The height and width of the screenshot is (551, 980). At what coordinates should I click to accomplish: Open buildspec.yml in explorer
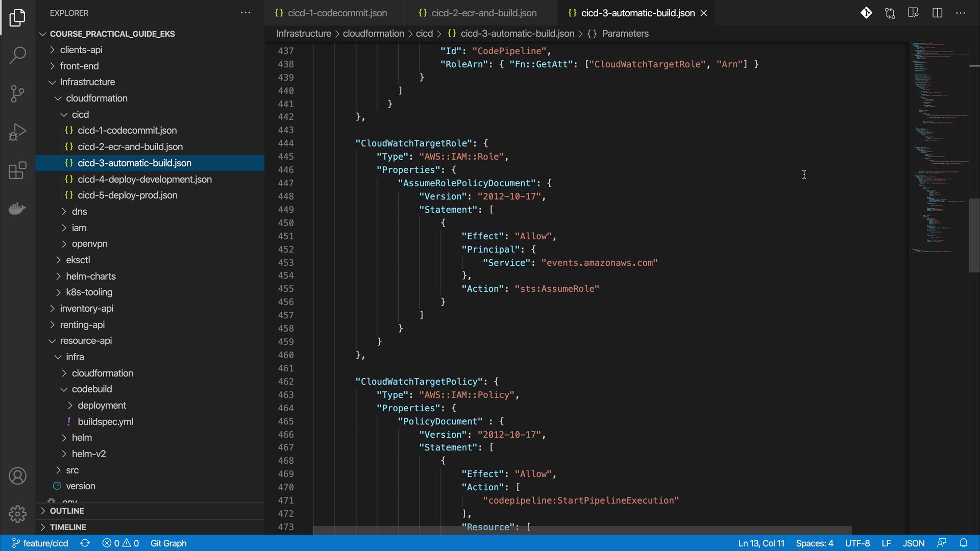[x=105, y=421]
